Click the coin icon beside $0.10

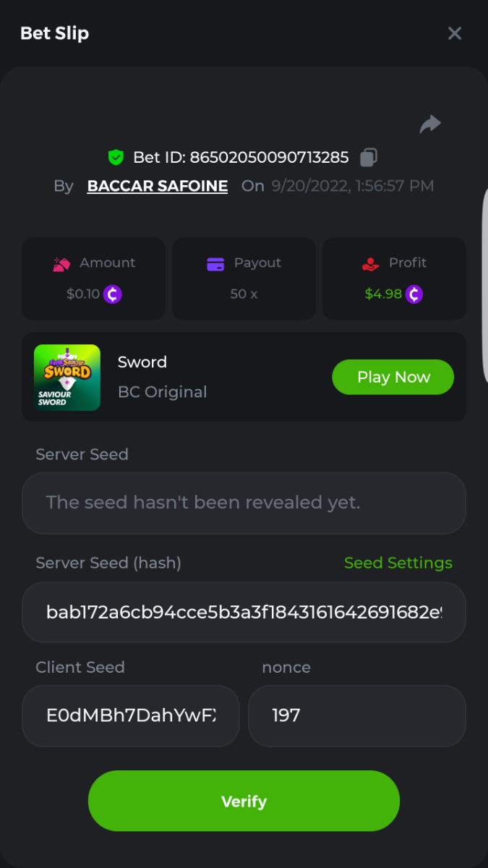coord(112,294)
